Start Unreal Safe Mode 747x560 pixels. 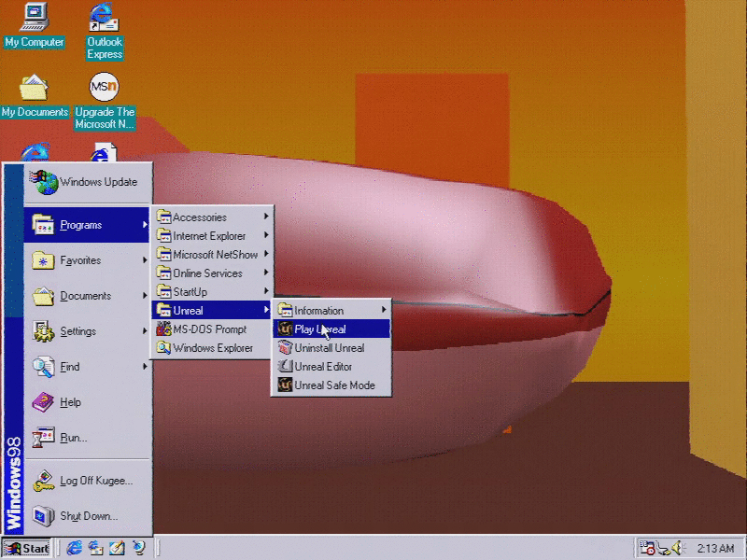pyautogui.click(x=331, y=385)
